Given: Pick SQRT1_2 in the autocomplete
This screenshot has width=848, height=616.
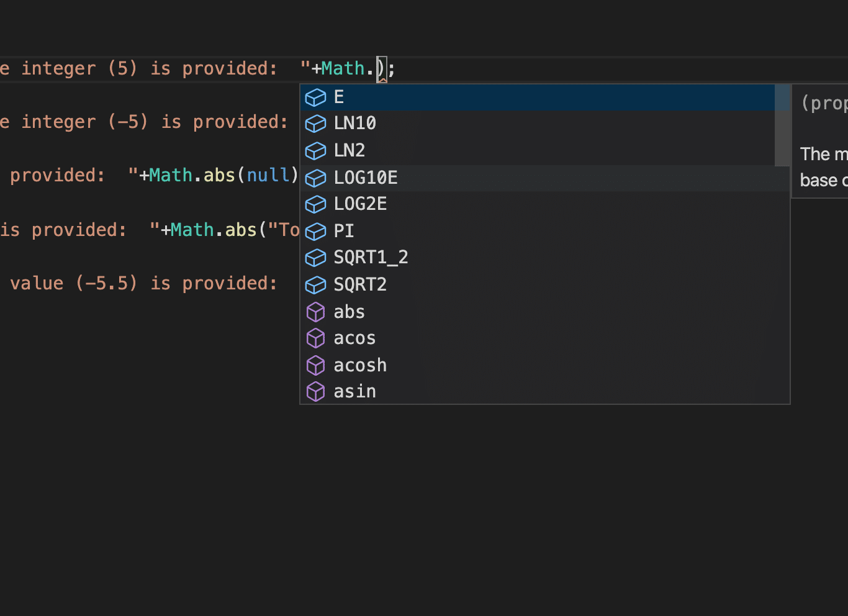Looking at the screenshot, I should coord(538,257).
